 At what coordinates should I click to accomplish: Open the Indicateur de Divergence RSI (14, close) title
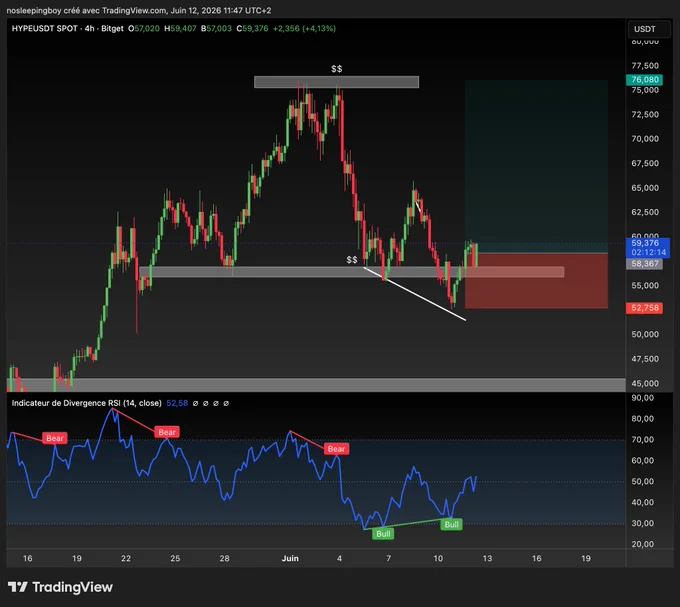click(x=86, y=403)
